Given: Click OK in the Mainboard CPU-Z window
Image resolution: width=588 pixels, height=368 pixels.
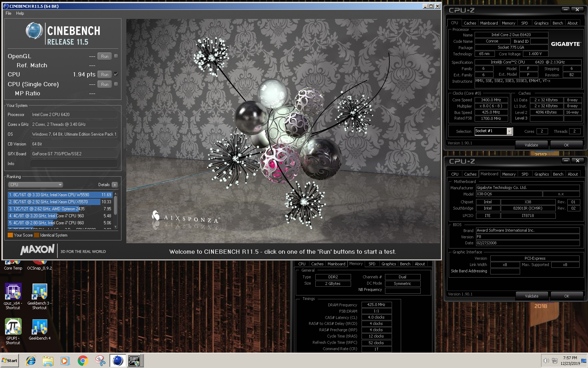Looking at the screenshot, I should coord(567,296).
